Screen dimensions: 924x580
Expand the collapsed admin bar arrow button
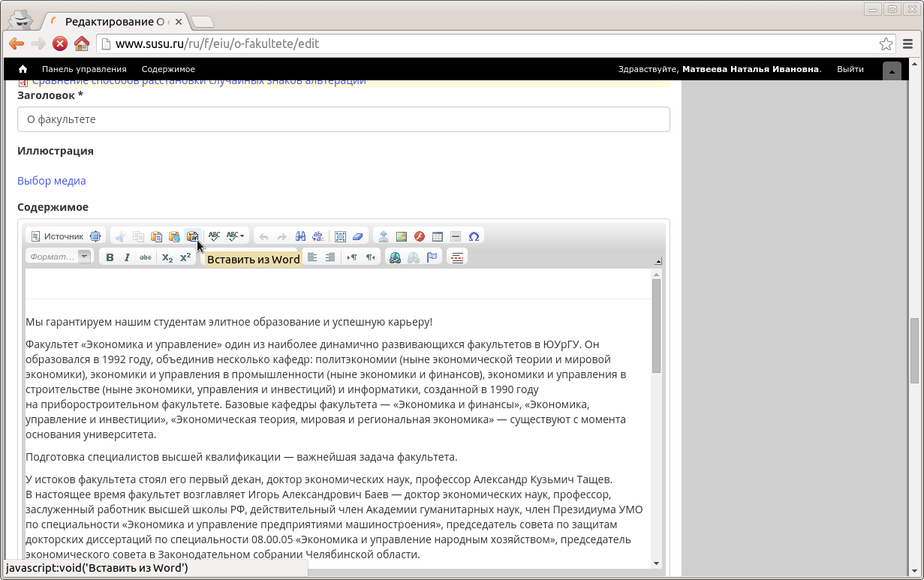pyautogui.click(x=891, y=71)
